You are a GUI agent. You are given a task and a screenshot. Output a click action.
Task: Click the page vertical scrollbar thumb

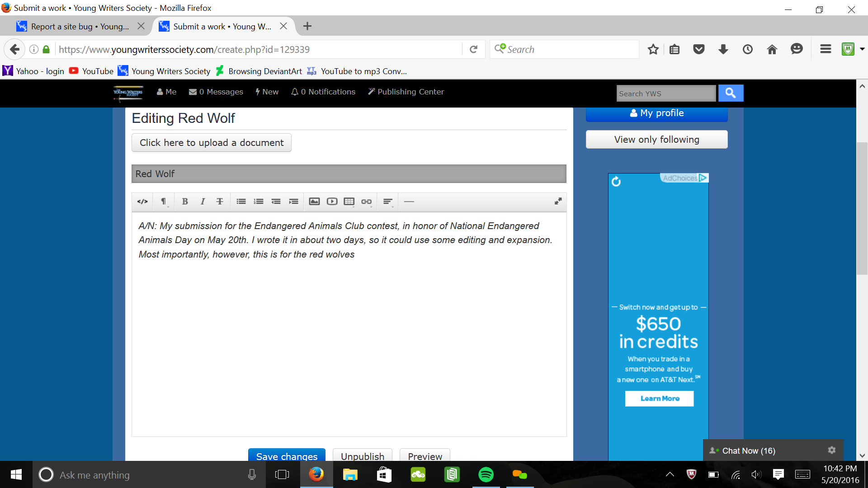point(862,208)
